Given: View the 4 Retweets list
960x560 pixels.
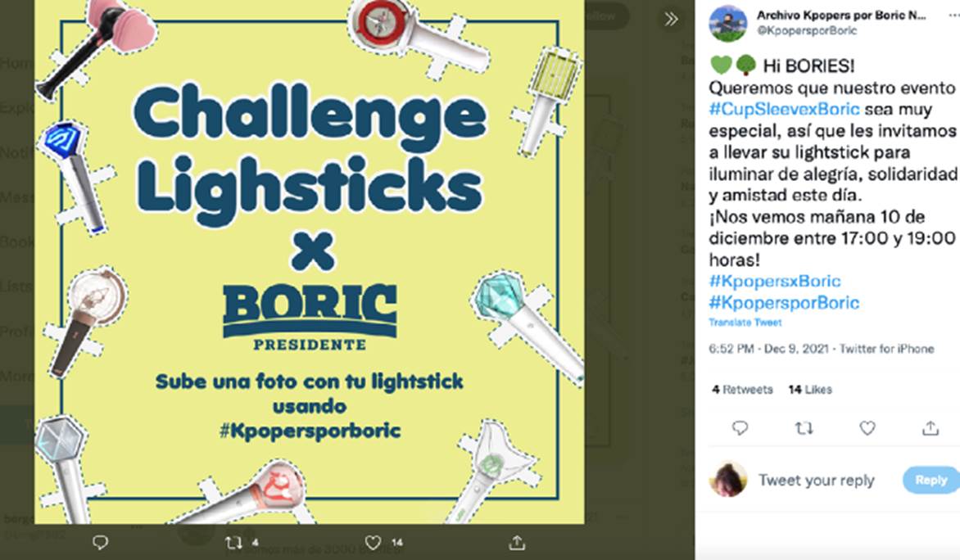Looking at the screenshot, I should click(742, 389).
